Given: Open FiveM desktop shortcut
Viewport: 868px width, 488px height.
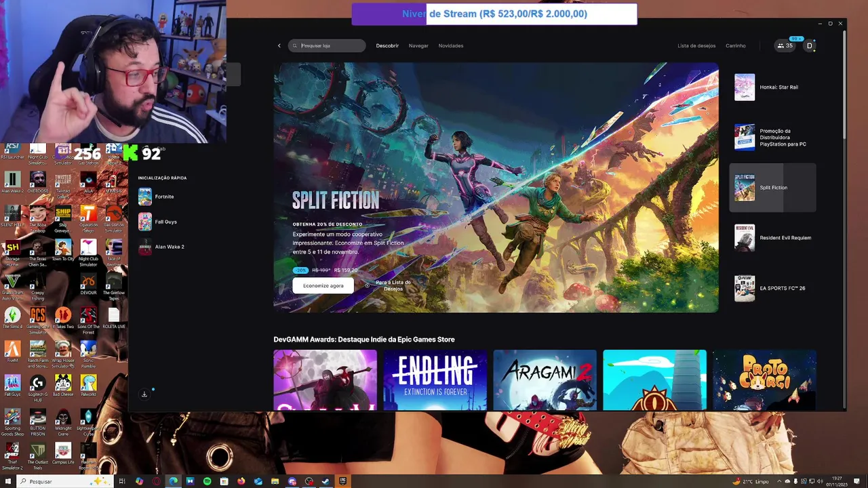Looking at the screenshot, I should coord(12,352).
